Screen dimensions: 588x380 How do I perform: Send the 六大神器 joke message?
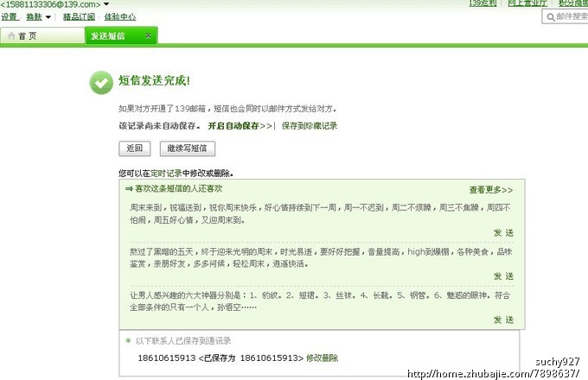click(503, 320)
